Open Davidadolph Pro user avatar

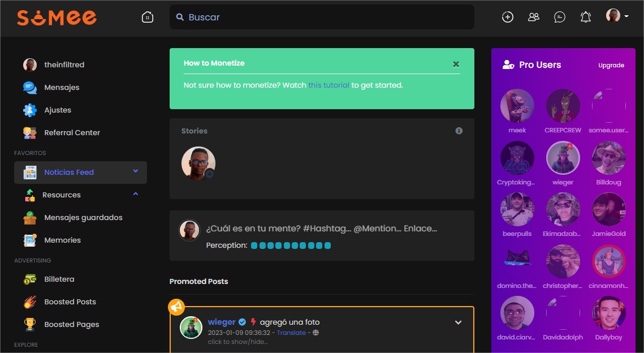pyautogui.click(x=563, y=313)
